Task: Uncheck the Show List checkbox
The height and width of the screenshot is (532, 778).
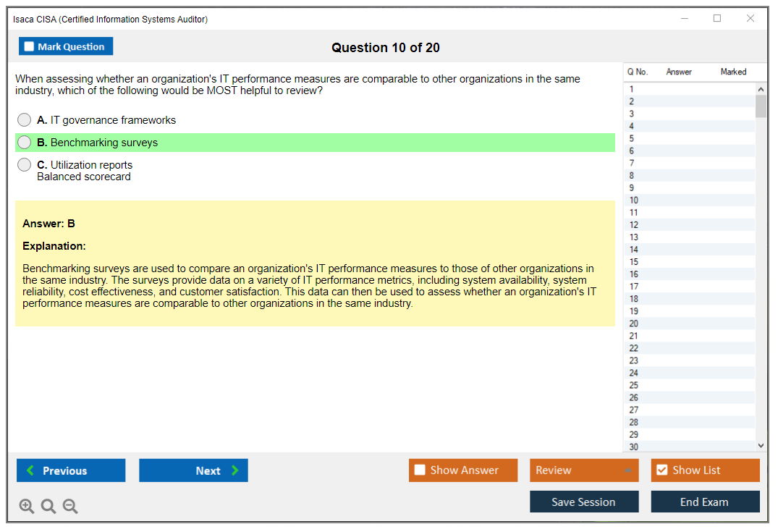Action: coord(661,470)
